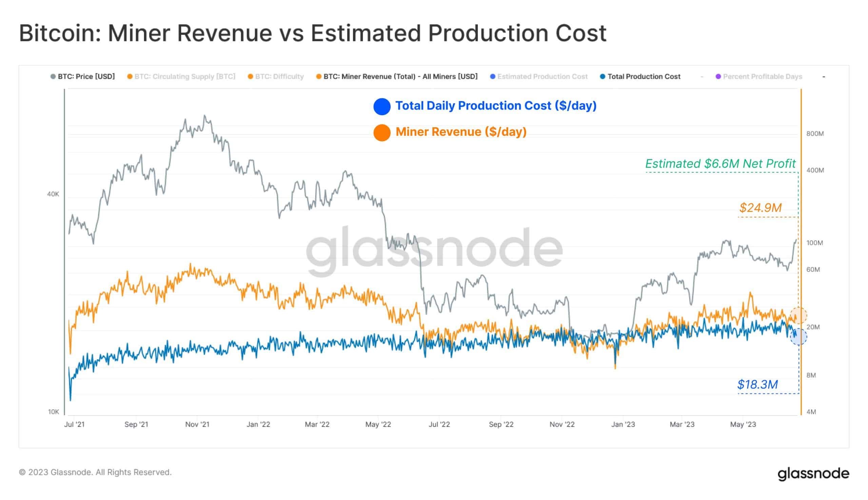
Task: Toggle BTC: Circulating Supply legend entry
Action: coord(181,77)
